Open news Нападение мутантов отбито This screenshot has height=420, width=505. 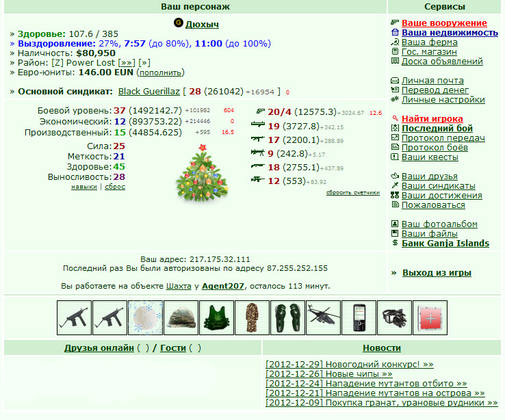(x=366, y=384)
